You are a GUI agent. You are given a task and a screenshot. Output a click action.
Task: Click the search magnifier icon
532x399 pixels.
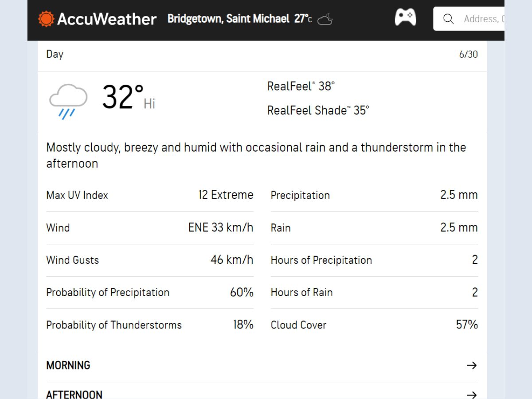[448, 19]
